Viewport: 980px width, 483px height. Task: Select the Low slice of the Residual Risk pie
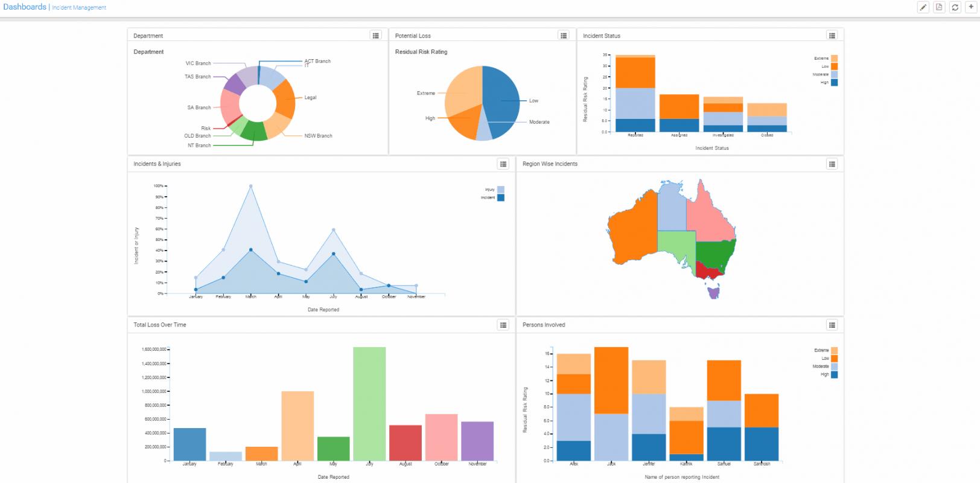501,100
